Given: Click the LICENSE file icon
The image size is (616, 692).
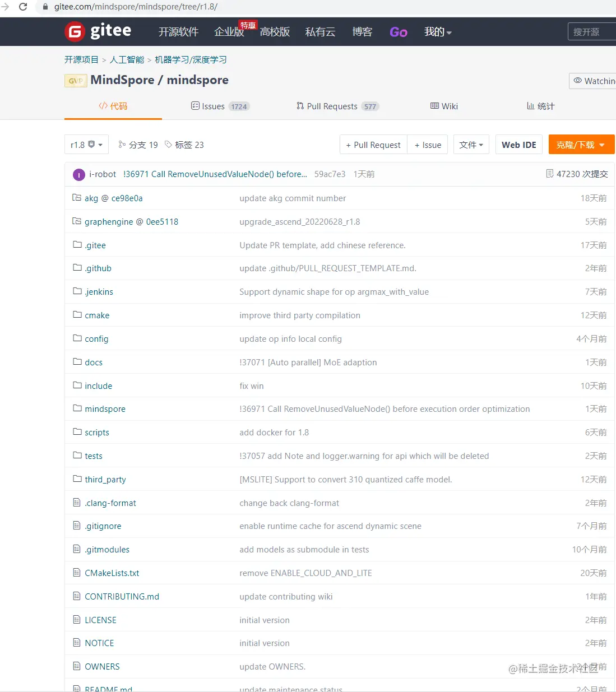Looking at the screenshot, I should point(77,620).
